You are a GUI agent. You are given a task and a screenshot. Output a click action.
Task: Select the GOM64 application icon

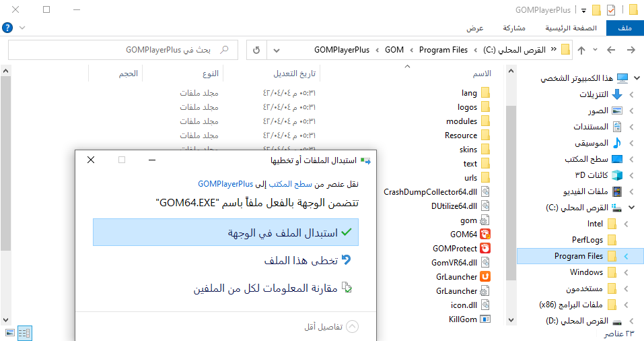(x=485, y=235)
